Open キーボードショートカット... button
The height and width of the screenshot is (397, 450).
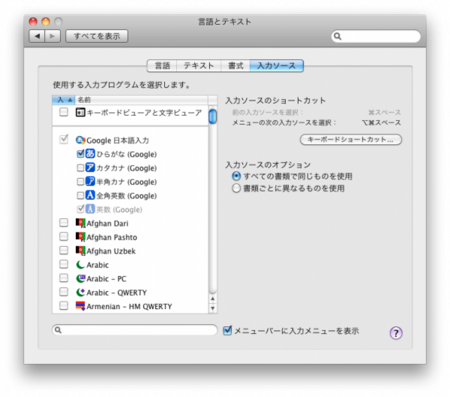point(351,139)
